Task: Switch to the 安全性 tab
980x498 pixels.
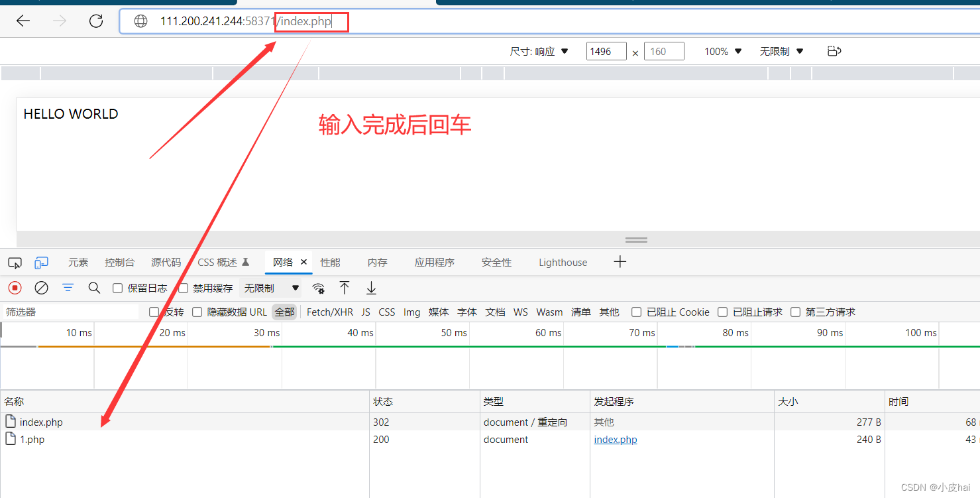Action: [496, 263]
